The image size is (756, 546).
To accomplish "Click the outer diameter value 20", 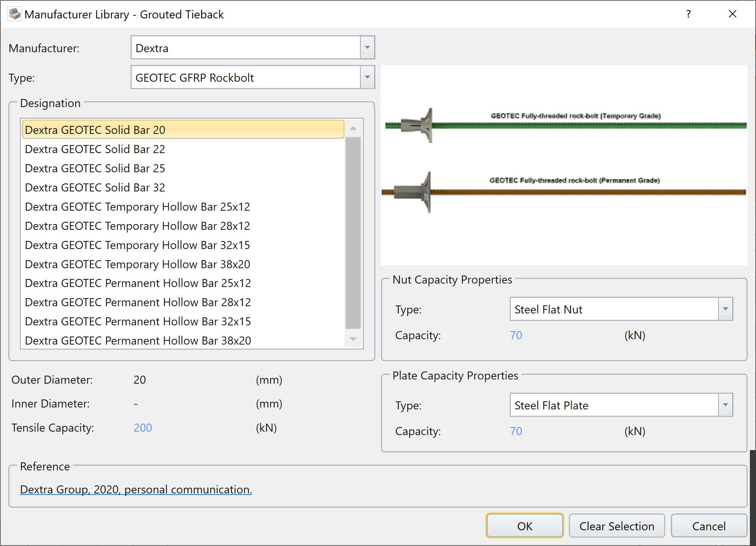I will [x=140, y=379].
